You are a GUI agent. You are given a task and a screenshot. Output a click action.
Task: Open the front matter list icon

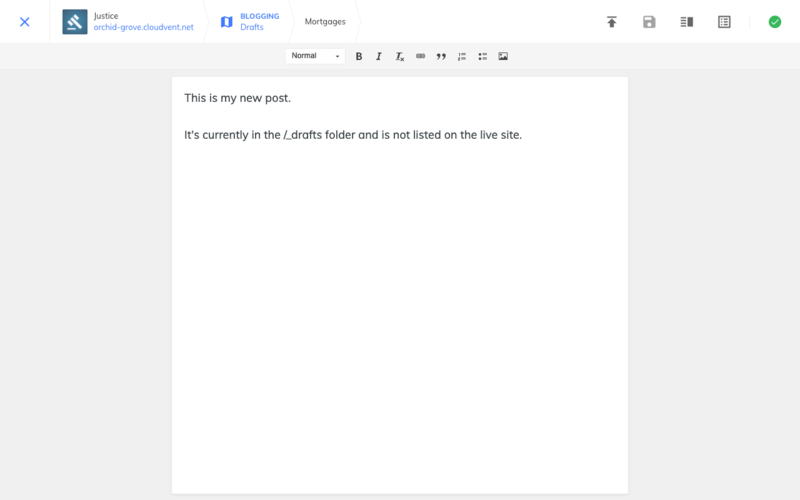click(724, 22)
